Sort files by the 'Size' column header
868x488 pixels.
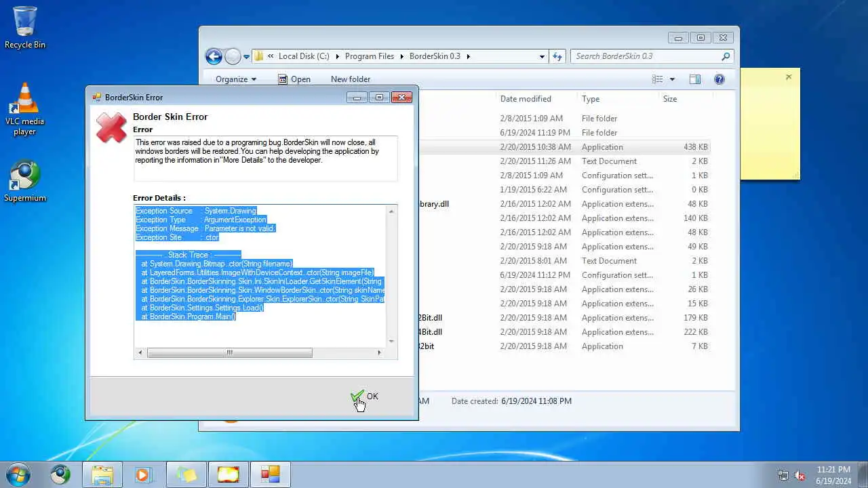coord(670,99)
